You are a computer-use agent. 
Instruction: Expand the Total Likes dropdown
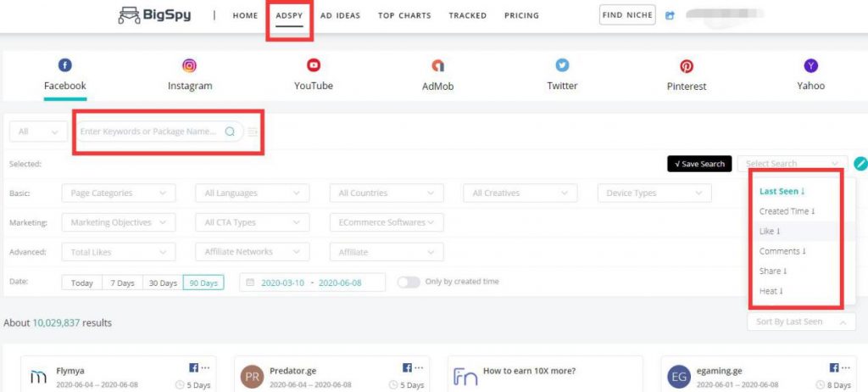pyautogui.click(x=119, y=252)
